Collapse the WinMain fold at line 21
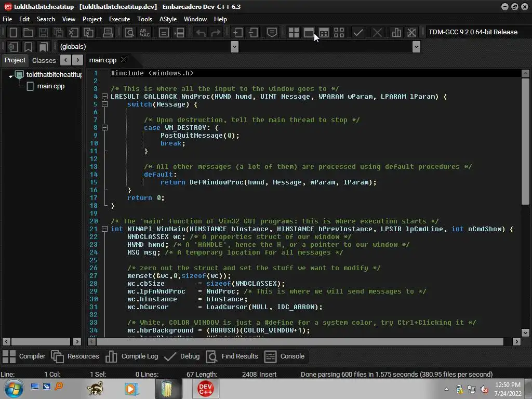The width and height of the screenshot is (532, 399). [105, 229]
